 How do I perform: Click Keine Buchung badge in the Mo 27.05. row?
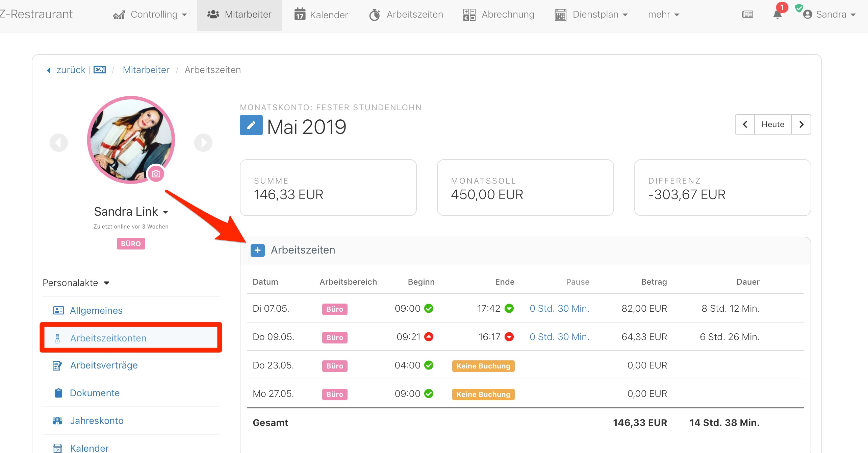[483, 394]
